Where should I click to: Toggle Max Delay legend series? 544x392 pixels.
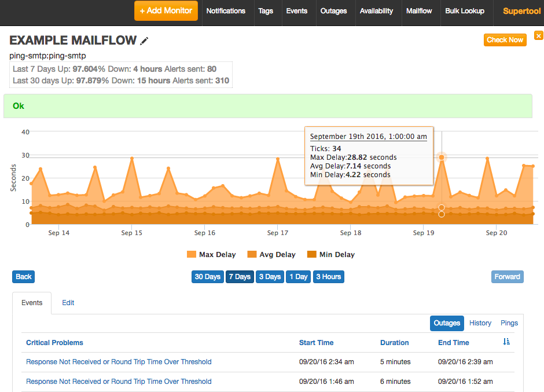(211, 255)
